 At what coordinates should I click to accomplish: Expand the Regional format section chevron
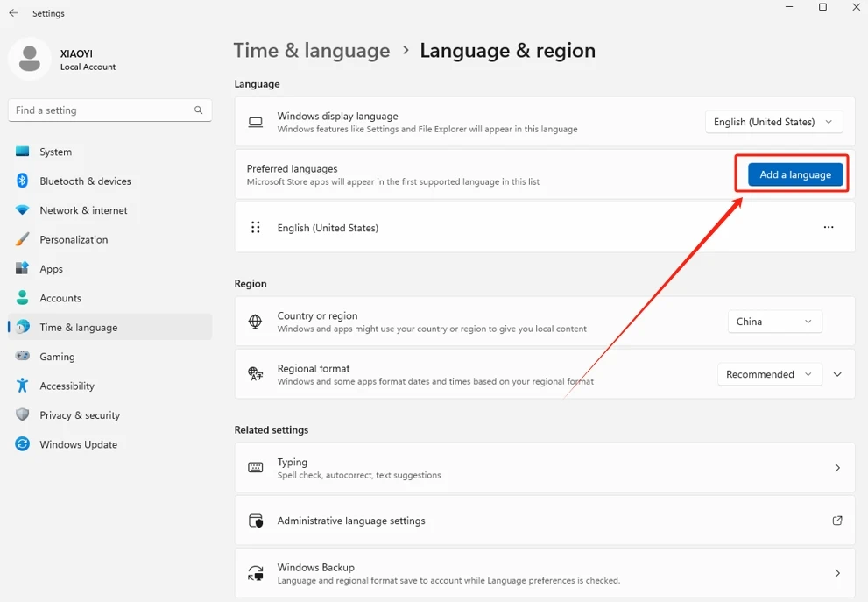[x=837, y=374]
